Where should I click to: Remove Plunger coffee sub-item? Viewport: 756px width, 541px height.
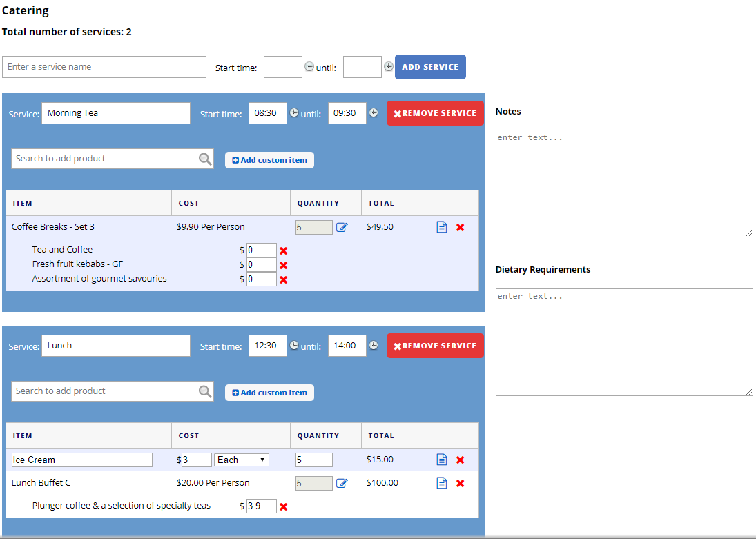click(283, 506)
